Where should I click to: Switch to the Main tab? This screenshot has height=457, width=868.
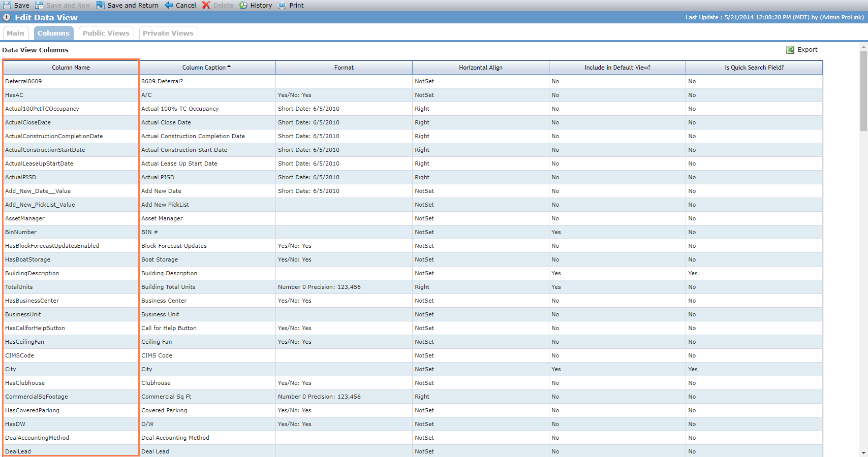coord(16,33)
